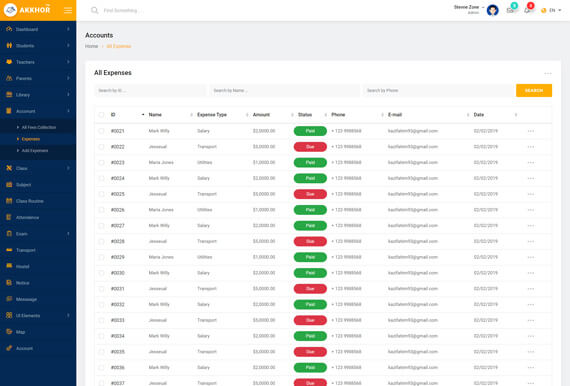Screen dimensions: 570x386
Task: Check the checkbox for row #0027
Action: pos(101,225)
